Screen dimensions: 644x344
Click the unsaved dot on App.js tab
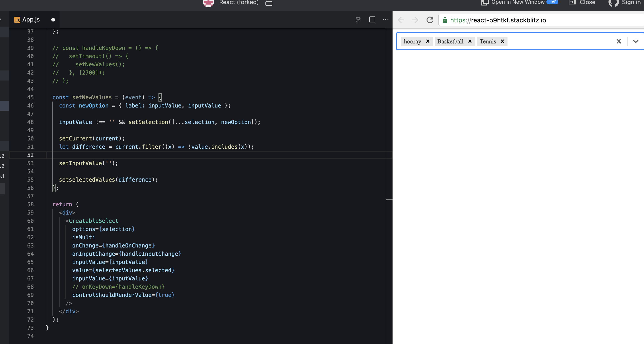point(52,20)
